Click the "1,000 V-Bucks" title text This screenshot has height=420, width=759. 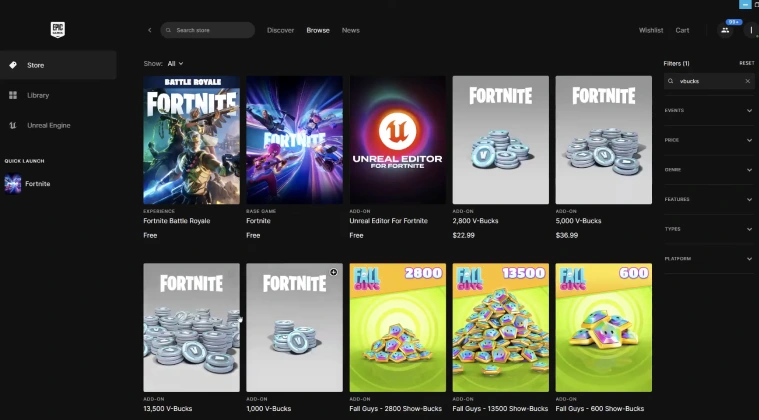[x=269, y=408]
